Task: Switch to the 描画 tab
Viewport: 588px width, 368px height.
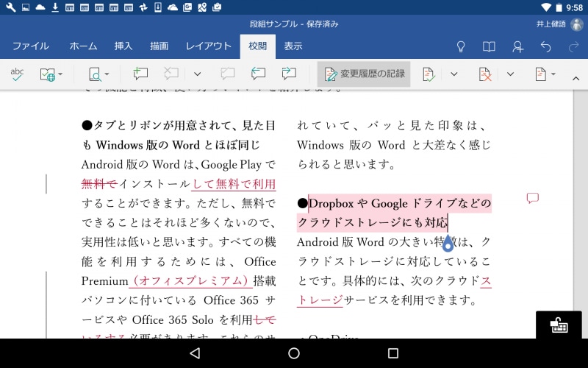Action: click(159, 46)
